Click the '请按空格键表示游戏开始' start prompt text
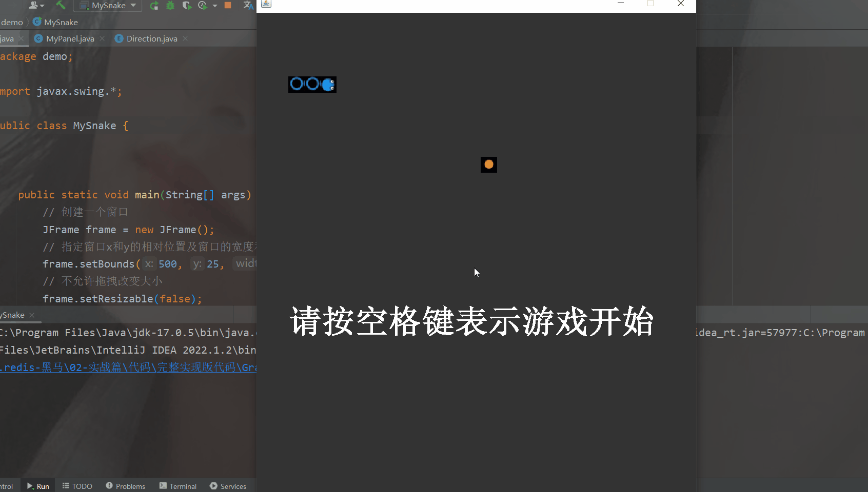 click(x=471, y=321)
